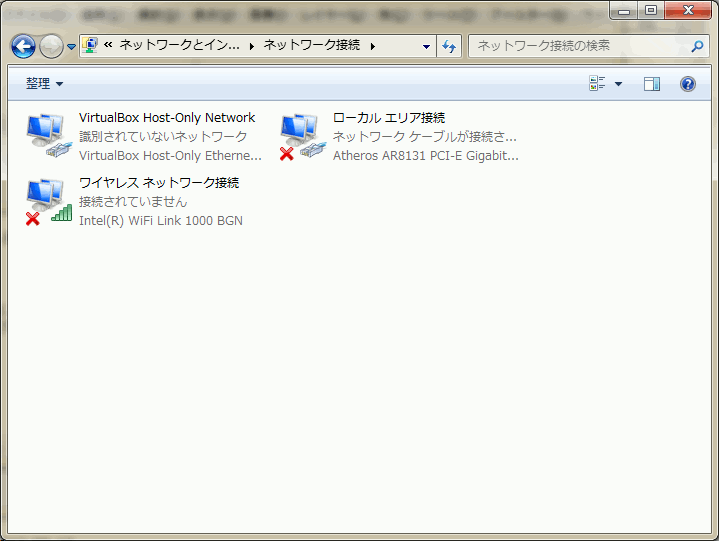Click the network location icon in address bar
719x541 pixels.
coord(91,46)
